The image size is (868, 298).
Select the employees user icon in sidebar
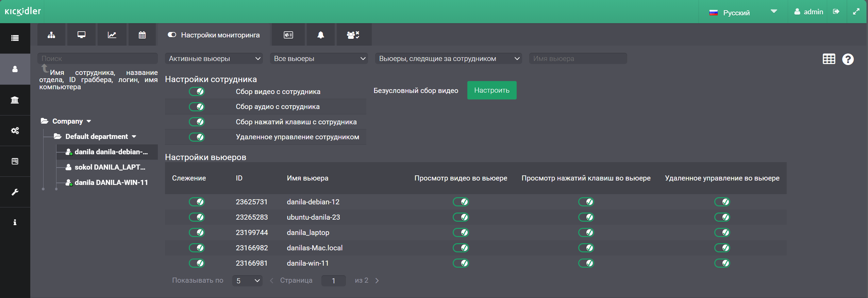click(x=15, y=69)
